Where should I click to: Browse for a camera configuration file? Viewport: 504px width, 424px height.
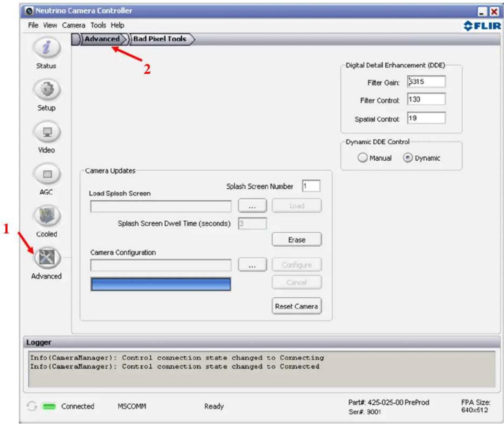[x=252, y=265]
